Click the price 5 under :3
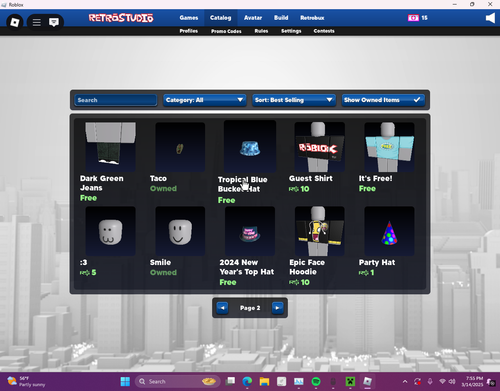This screenshot has width=500, height=391. tap(88, 273)
